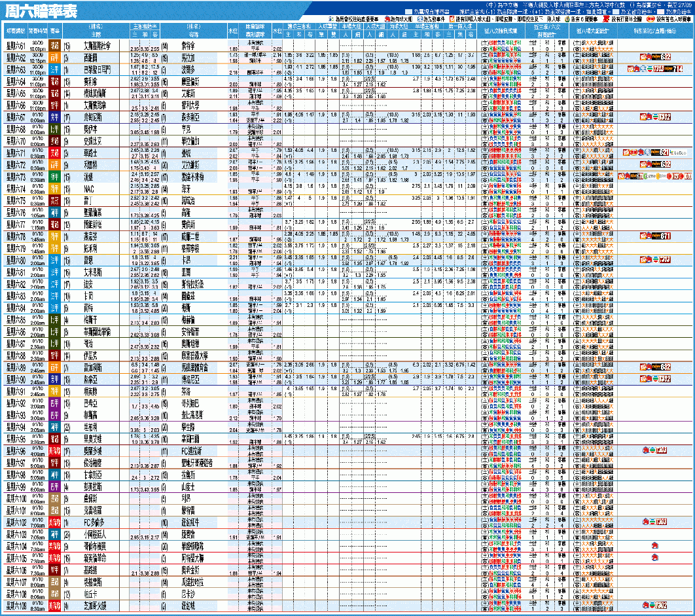Click home team FC多倫多
This screenshot has height=616, width=695.
click(94, 522)
